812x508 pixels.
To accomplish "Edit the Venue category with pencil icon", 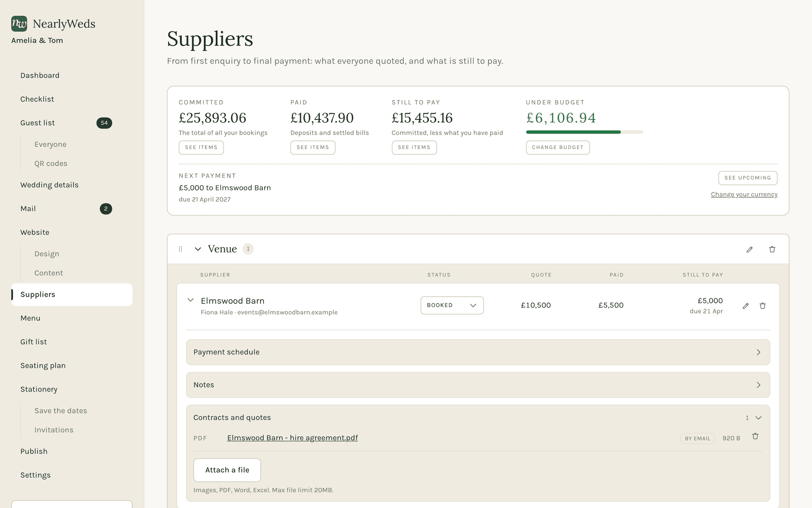I will [749, 249].
